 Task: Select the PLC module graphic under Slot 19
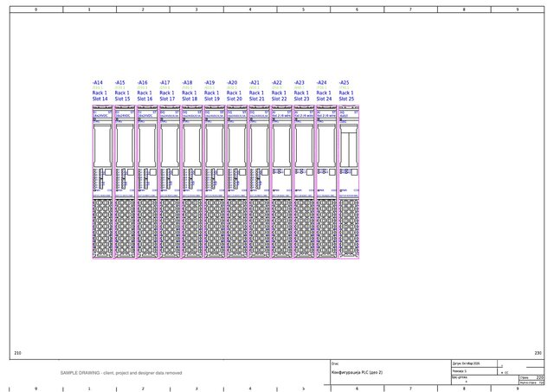(215, 182)
